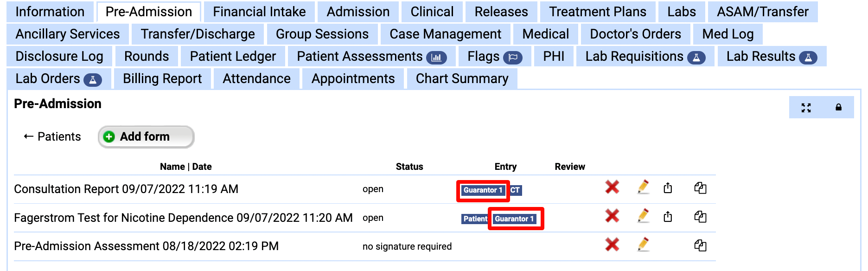Export the Consultation Report via share icon
Image resolution: width=868 pixels, height=271 pixels.
point(668,188)
